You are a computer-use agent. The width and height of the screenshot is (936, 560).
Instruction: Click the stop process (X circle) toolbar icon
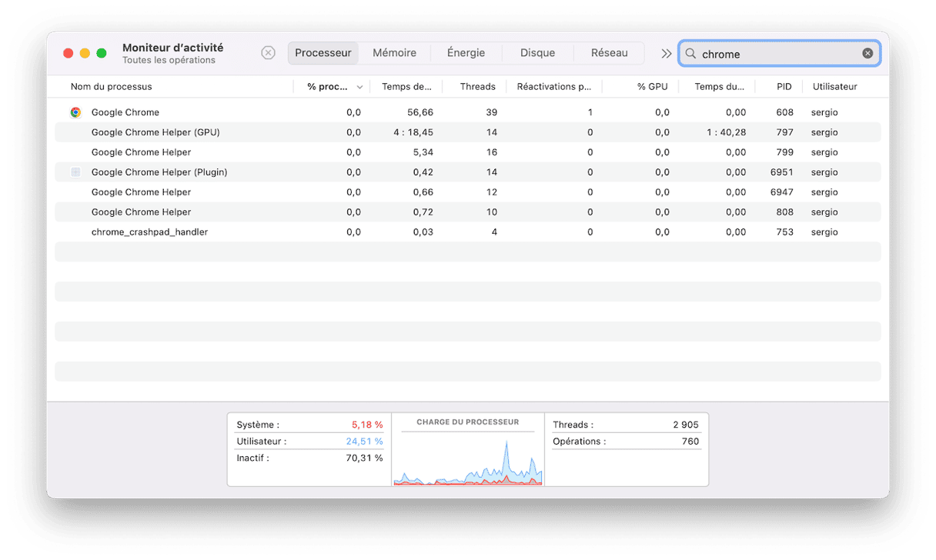(x=268, y=53)
